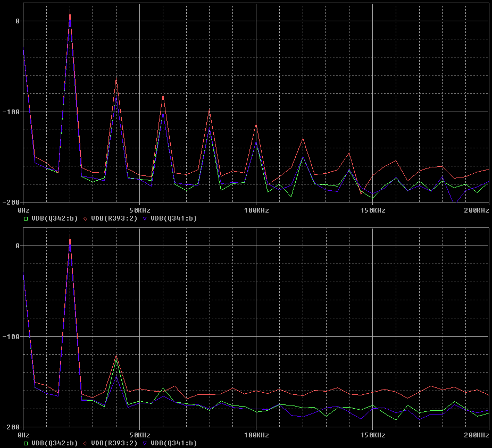Image resolution: width=492 pixels, height=448 pixels.
Task: Select VDB(R393:2) trace label in top plot
Action: pos(114,218)
